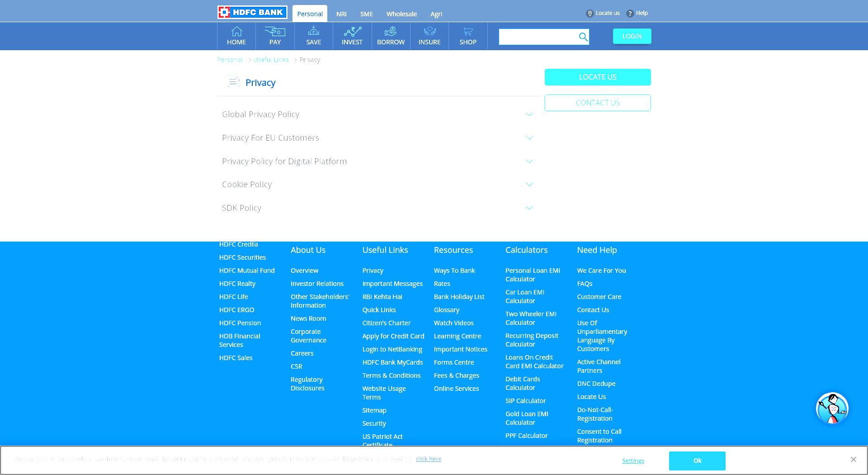Expand Global Privacy Policy section

(378, 114)
